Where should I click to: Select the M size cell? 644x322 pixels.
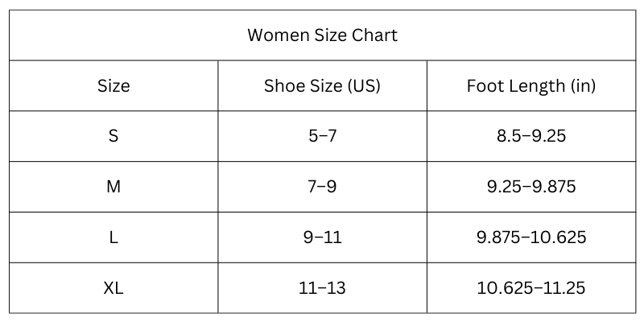(x=114, y=187)
